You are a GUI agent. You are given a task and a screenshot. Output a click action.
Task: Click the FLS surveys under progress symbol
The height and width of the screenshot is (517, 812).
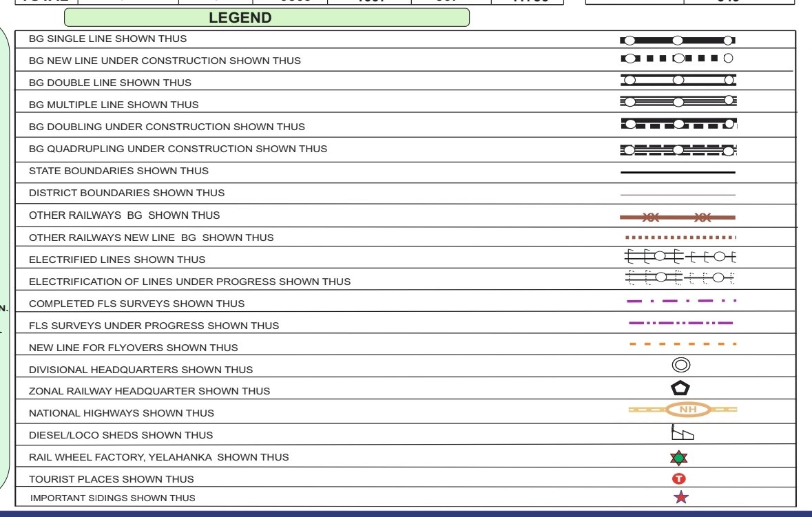click(681, 323)
